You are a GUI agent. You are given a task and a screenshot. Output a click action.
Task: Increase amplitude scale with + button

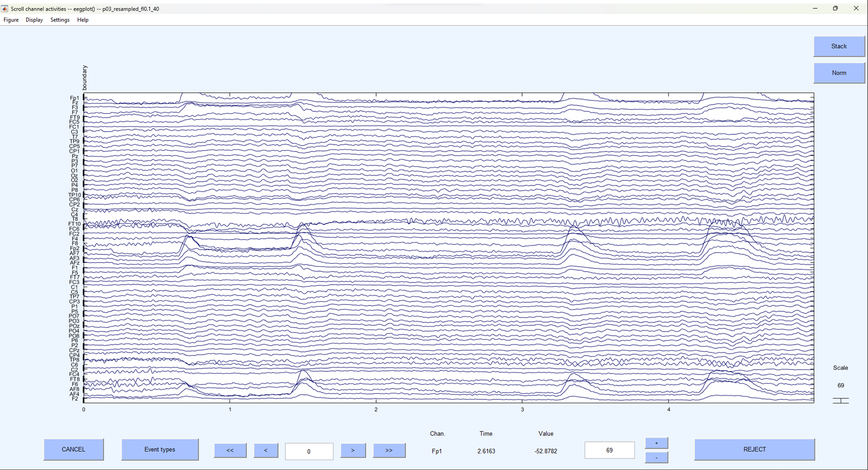coord(656,442)
